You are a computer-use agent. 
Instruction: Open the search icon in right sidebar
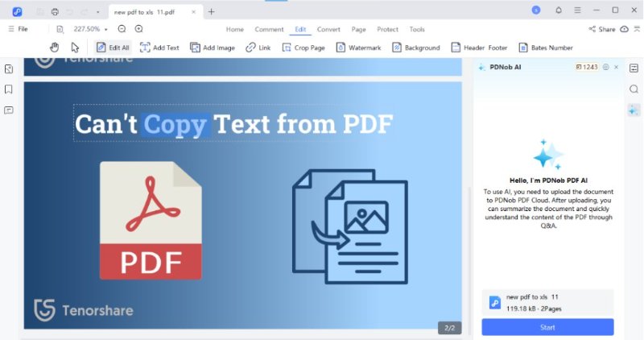[x=634, y=89]
